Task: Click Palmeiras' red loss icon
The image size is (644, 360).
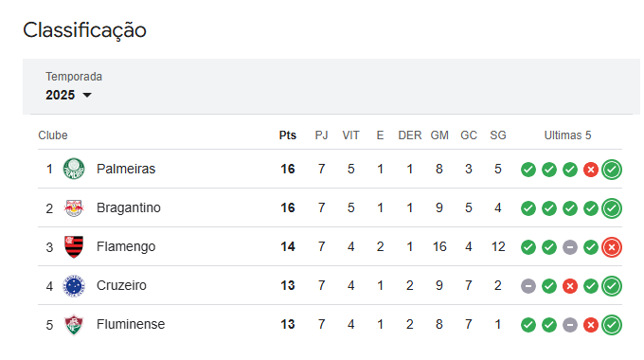Action: (591, 170)
